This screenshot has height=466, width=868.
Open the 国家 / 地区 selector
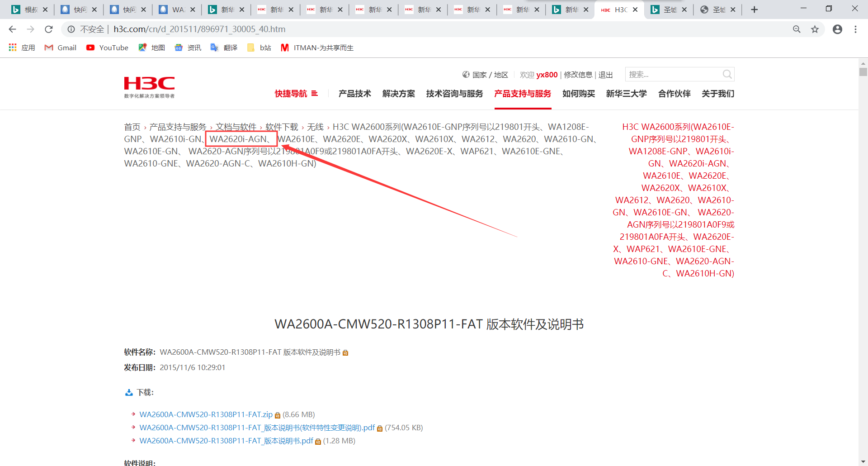(x=485, y=75)
